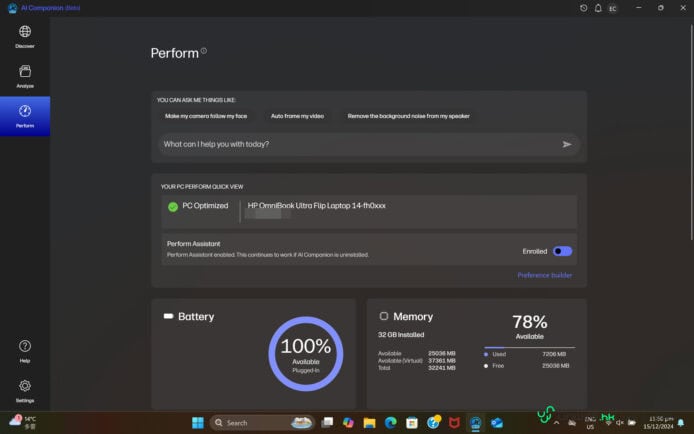Open File Explorer from the taskbar

tap(369, 423)
